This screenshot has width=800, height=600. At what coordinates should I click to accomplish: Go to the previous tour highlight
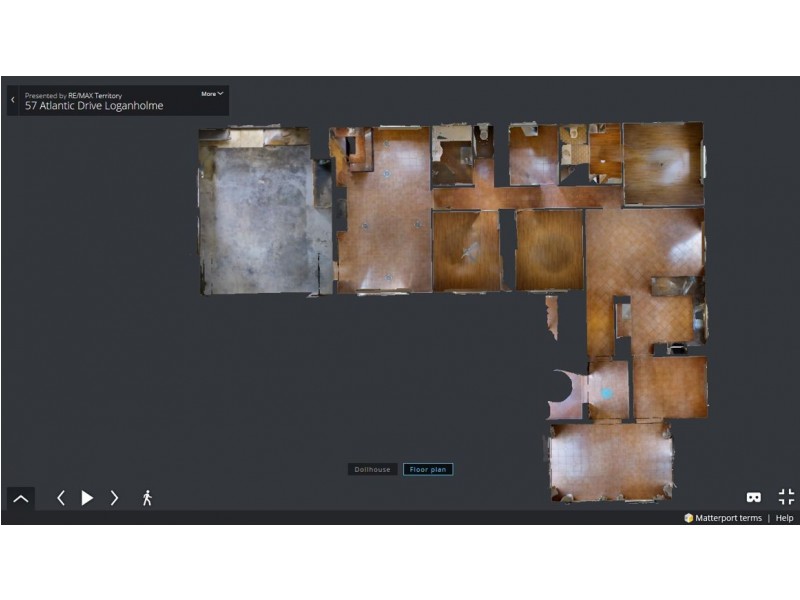[x=61, y=498]
